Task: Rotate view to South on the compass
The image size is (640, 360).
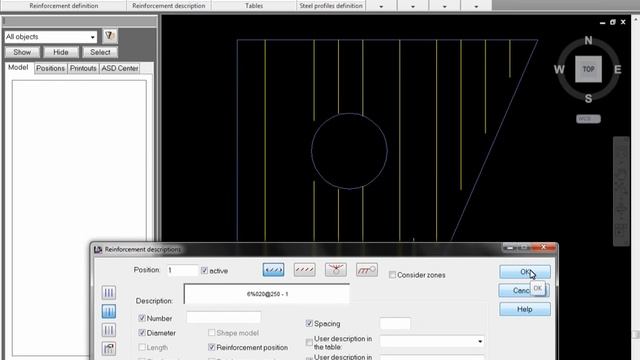Action: click(588, 98)
